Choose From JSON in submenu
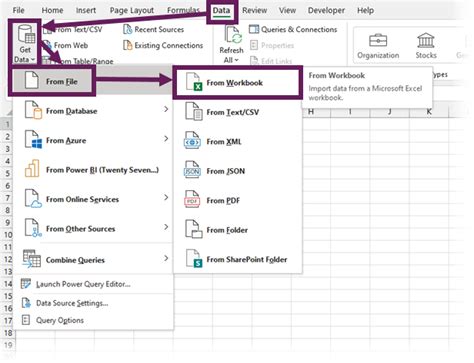Screen dimensions: 474x363 [x=226, y=171]
